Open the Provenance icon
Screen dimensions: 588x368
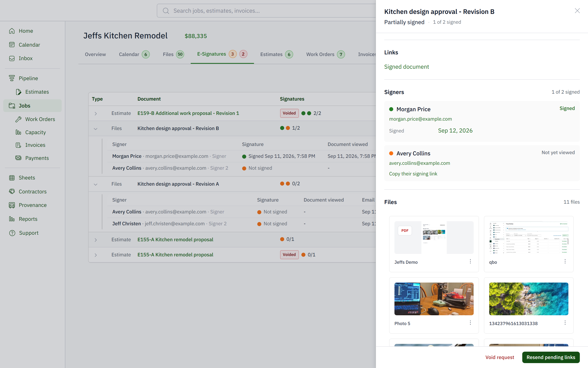click(12, 205)
